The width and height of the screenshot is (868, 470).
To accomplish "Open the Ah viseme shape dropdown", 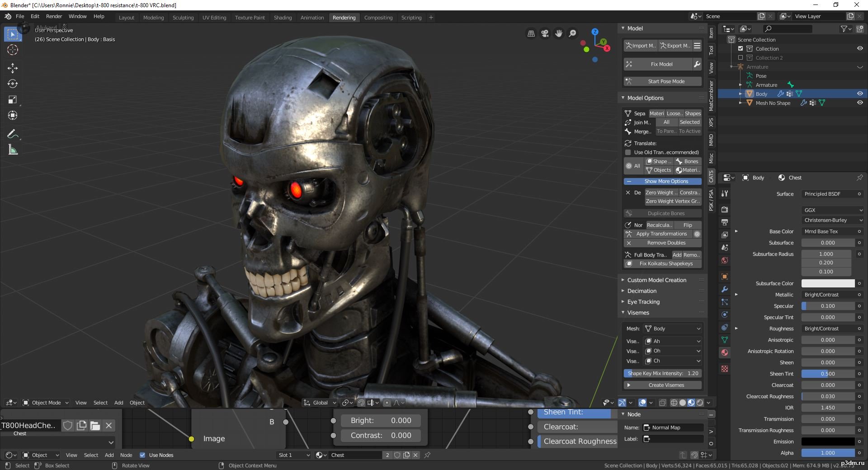I will [673, 341].
